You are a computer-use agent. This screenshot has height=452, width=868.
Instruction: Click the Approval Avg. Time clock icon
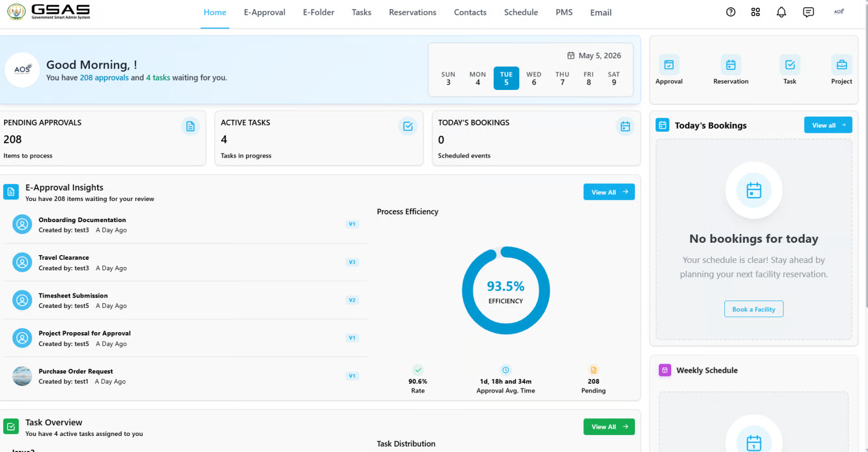point(506,370)
